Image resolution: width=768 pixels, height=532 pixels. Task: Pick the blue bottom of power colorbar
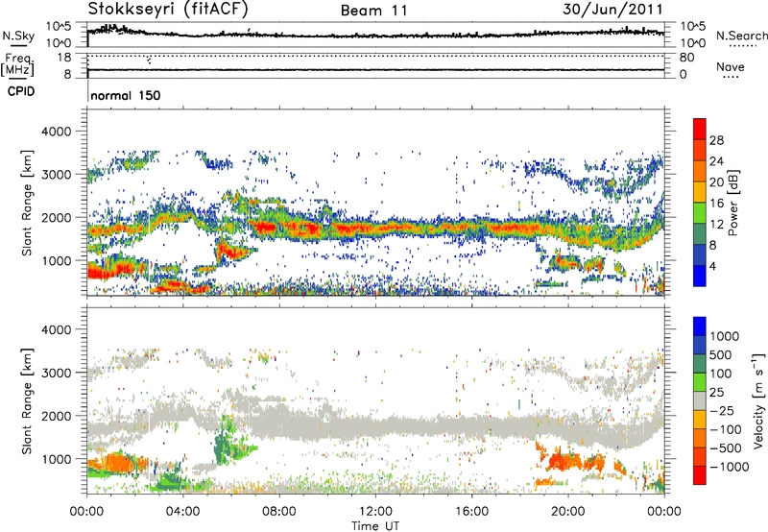tap(700, 277)
